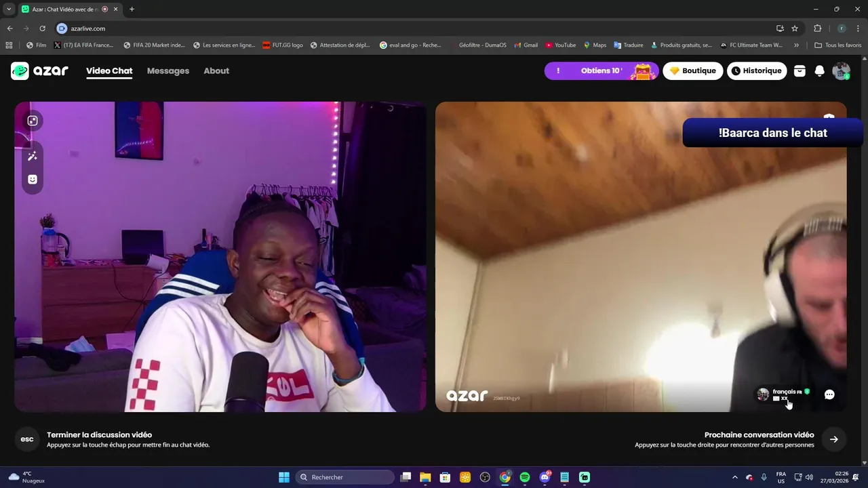Close the Azar browser tab
The height and width of the screenshot is (488, 868).
tap(115, 9)
